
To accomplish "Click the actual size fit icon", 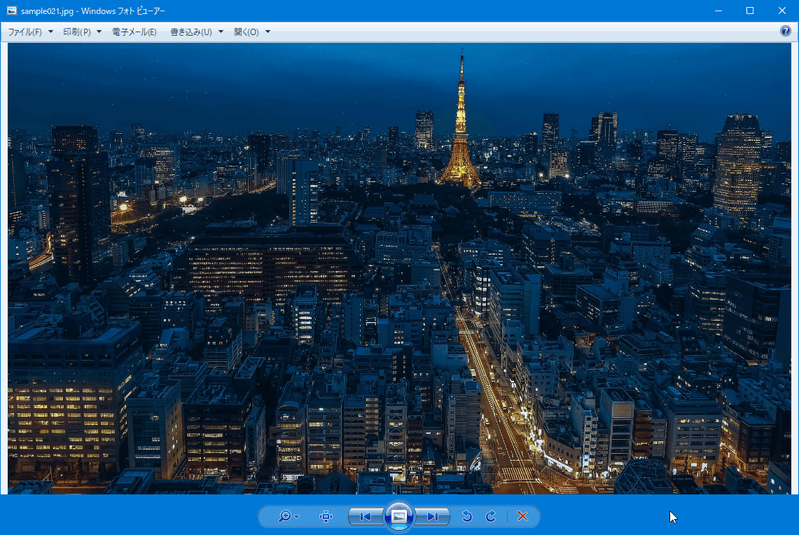I will click(326, 517).
